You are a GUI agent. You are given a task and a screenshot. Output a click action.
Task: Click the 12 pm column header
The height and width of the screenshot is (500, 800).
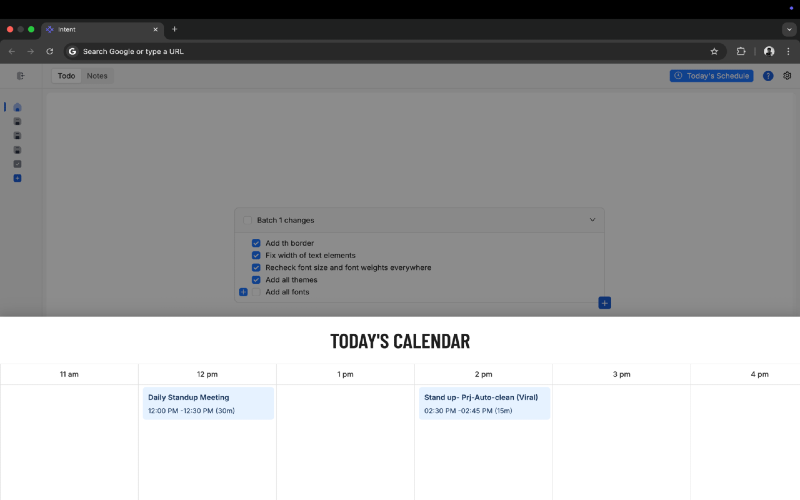coord(207,374)
